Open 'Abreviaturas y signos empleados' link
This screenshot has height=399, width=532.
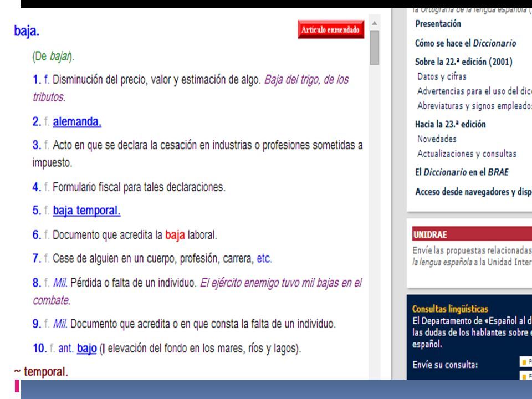click(x=474, y=106)
